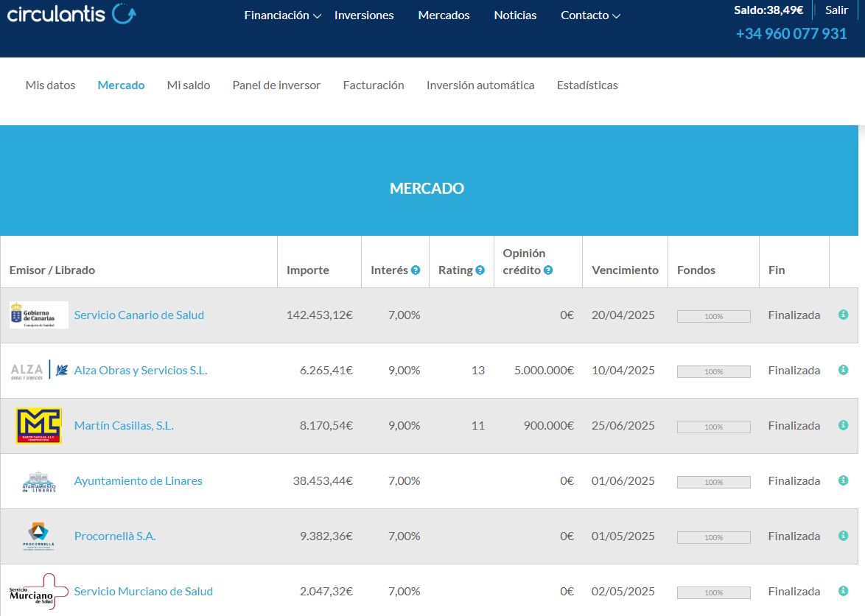
Task: Click the help icon next to Interés
Action: pyautogui.click(x=416, y=270)
